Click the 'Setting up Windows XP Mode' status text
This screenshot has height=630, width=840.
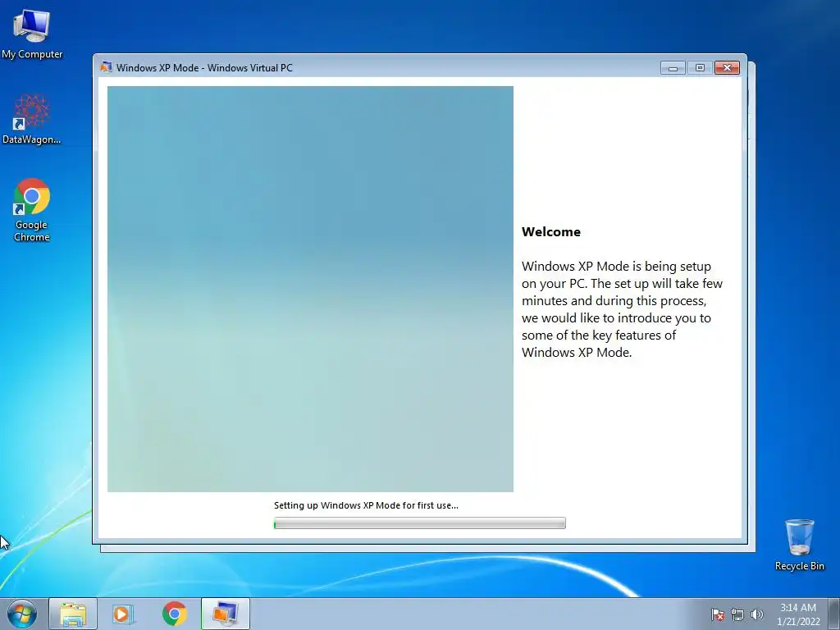pyautogui.click(x=366, y=505)
